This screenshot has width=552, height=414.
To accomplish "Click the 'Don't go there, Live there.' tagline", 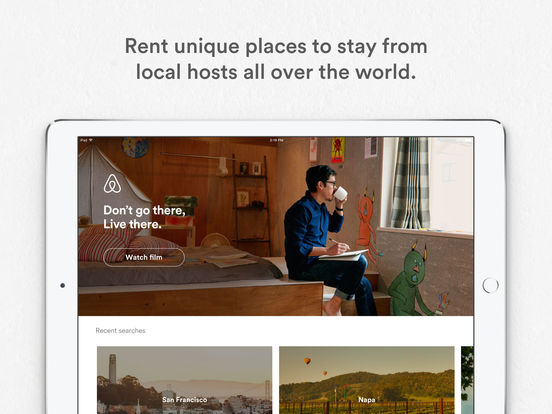I will [x=144, y=217].
